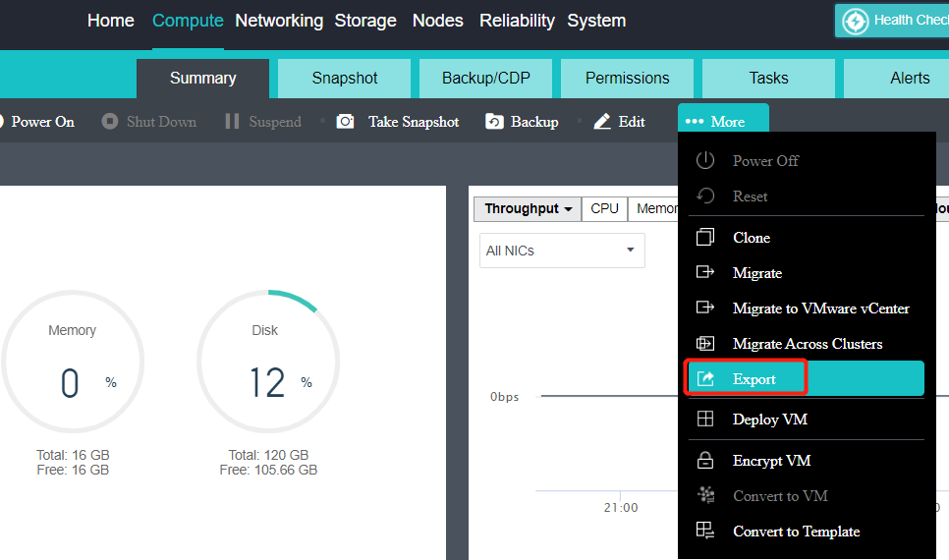Click the Edit pencil icon

click(x=602, y=122)
